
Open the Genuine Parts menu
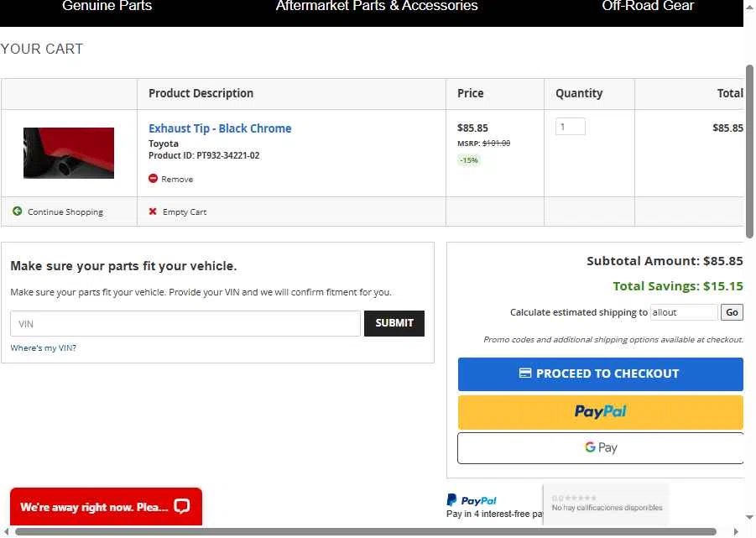(107, 6)
